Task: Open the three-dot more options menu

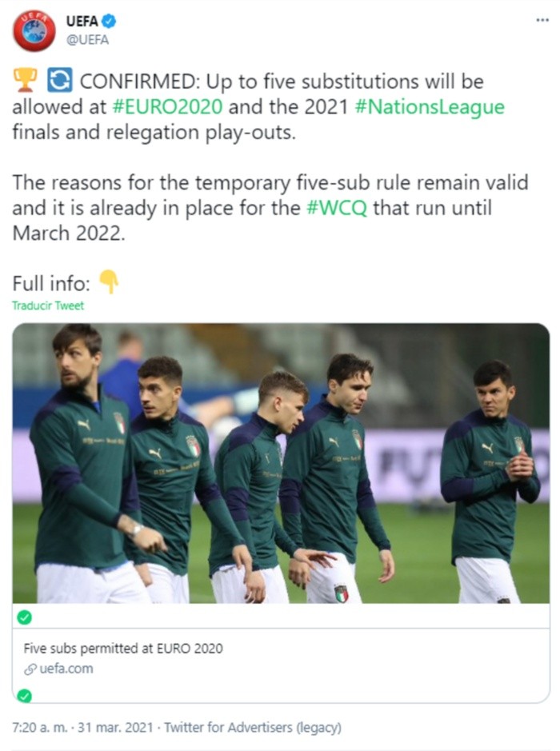Action: click(542, 20)
